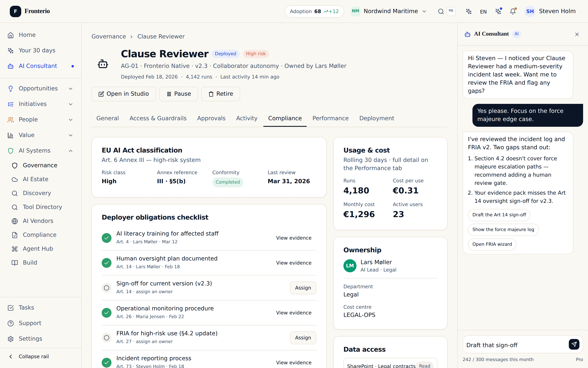Screen dimensions: 588x368
Task: View evidence for AI literacy training
Action: pyautogui.click(x=294, y=238)
